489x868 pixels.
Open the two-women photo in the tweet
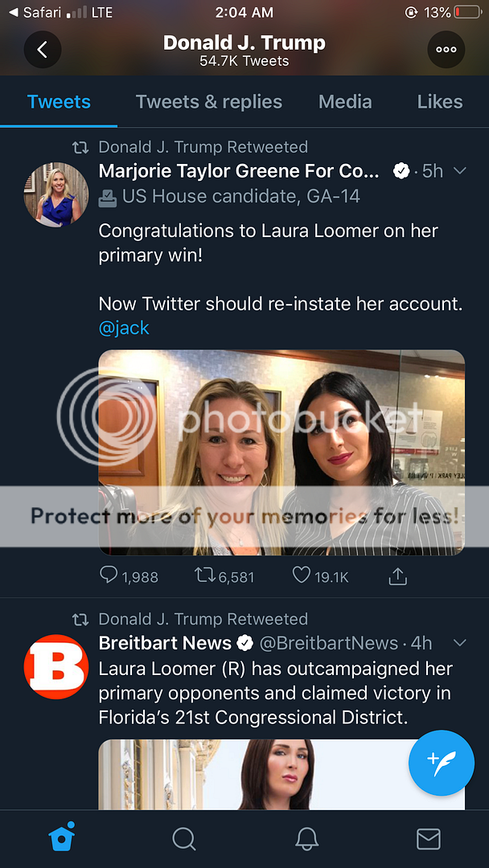281,452
